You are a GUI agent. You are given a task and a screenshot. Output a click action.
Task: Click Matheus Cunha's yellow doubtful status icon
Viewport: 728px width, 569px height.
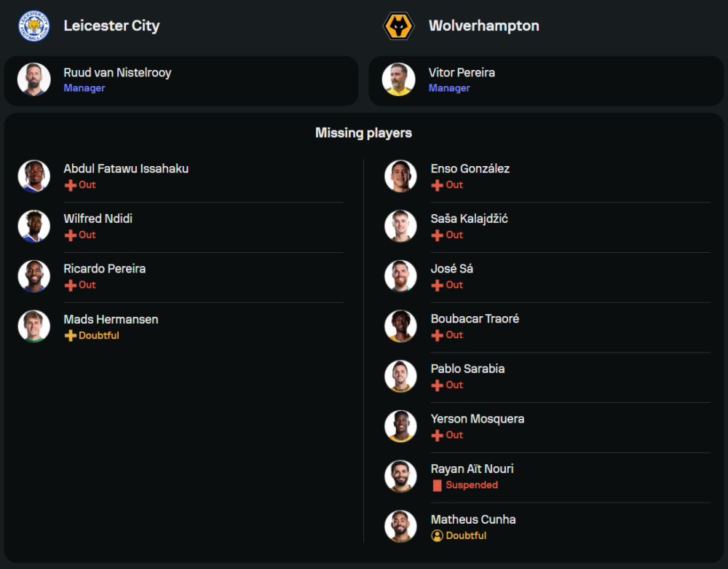(x=437, y=535)
